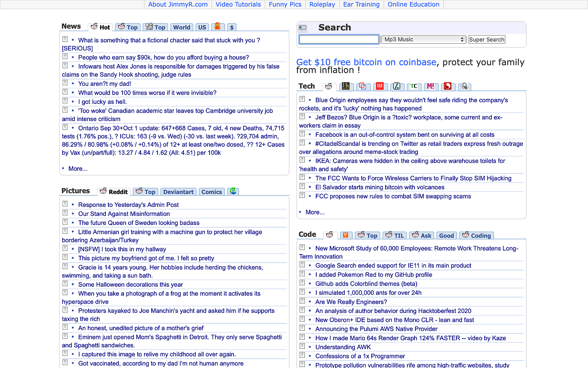
Task: Open the Hacker News Y tab in Code
Action: click(x=345, y=236)
